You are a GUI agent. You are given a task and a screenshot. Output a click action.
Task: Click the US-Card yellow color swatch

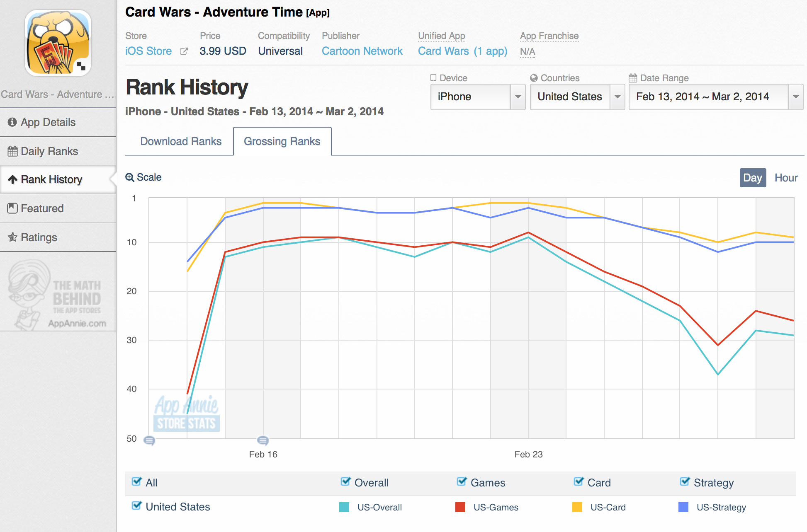(577, 507)
